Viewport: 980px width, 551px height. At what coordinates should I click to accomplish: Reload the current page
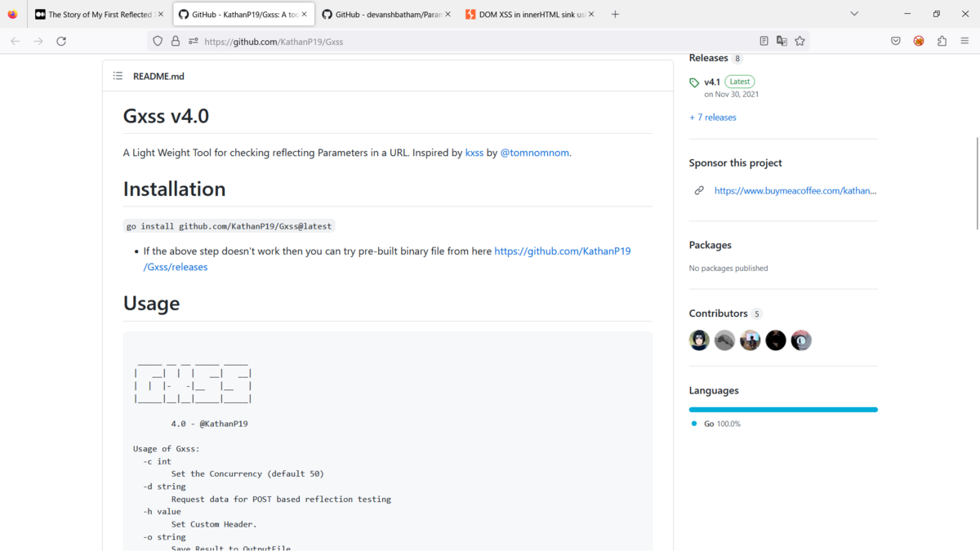61,41
